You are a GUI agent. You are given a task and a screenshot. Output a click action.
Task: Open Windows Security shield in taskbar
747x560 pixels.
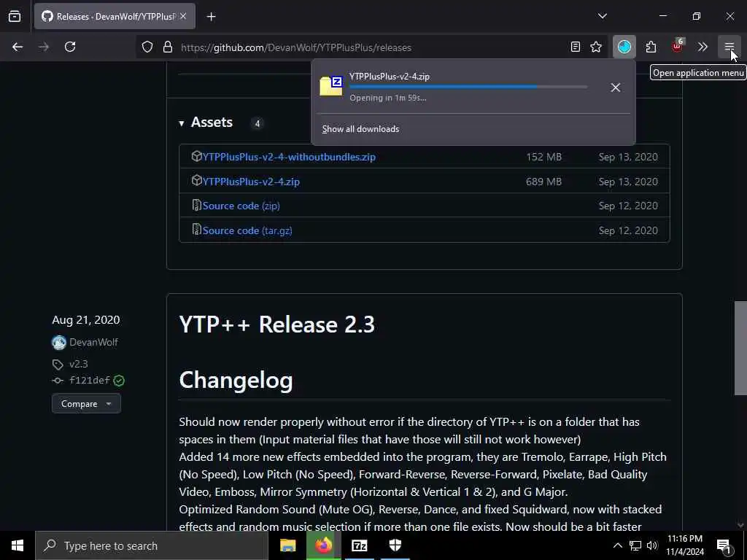(x=395, y=545)
